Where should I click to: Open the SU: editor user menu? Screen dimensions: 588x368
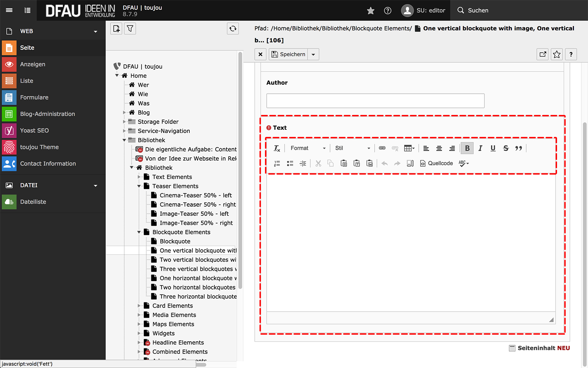coord(423,11)
